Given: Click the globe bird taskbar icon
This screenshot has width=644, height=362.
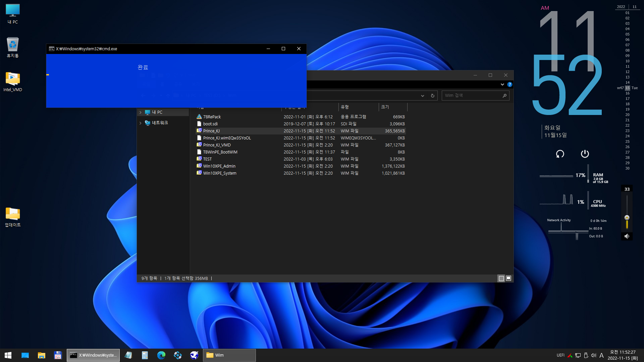Looking at the screenshot, I should pos(194,355).
